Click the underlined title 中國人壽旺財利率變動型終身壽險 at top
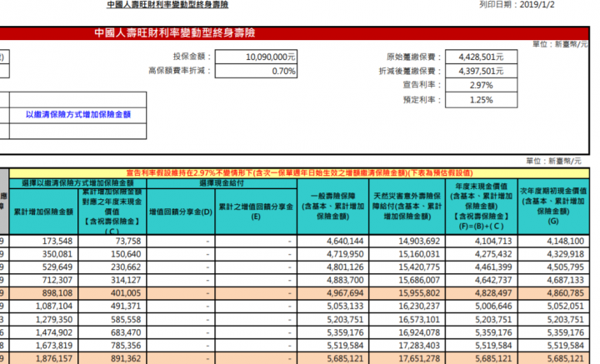 [x=167, y=5]
